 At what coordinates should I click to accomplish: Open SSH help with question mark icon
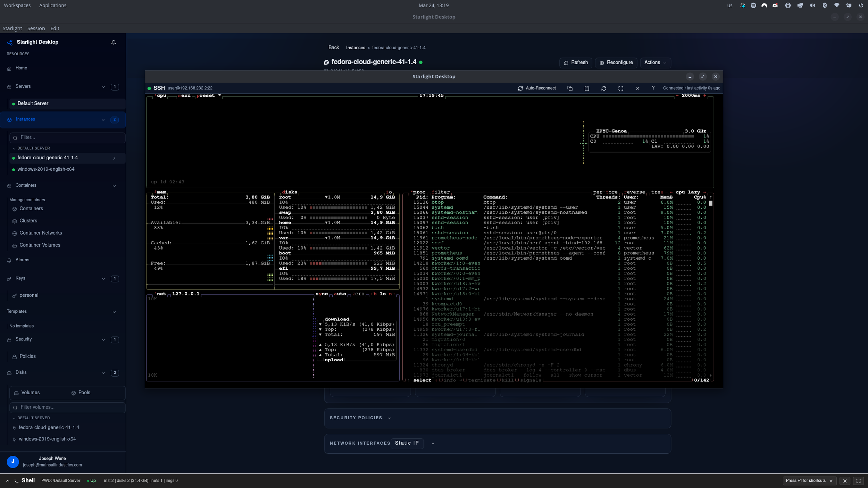653,88
